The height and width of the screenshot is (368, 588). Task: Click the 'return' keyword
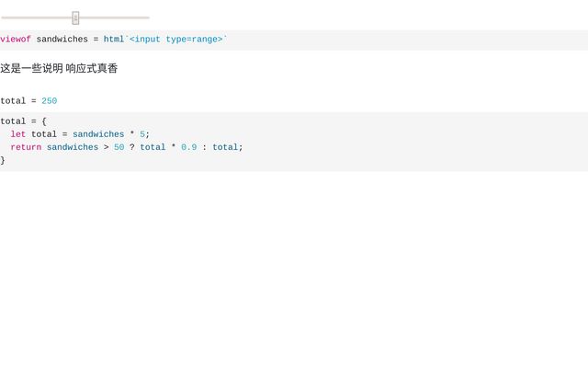pyautogui.click(x=26, y=147)
